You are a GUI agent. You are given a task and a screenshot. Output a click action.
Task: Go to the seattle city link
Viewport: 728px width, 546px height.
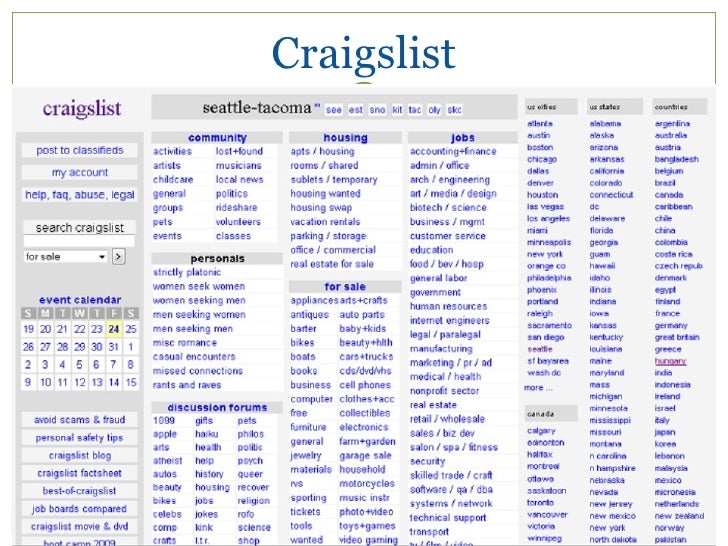[x=540, y=349]
